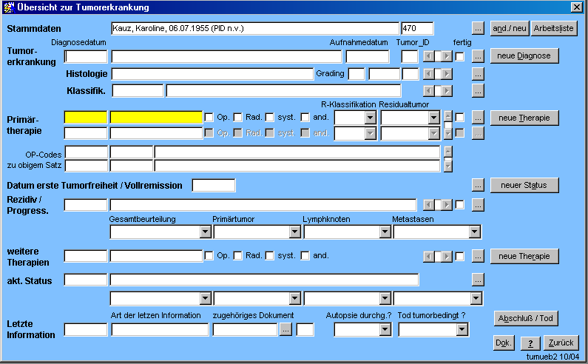Click the ellipsis button in the akt. Status row
The height and width of the screenshot is (364, 588).
point(478,280)
